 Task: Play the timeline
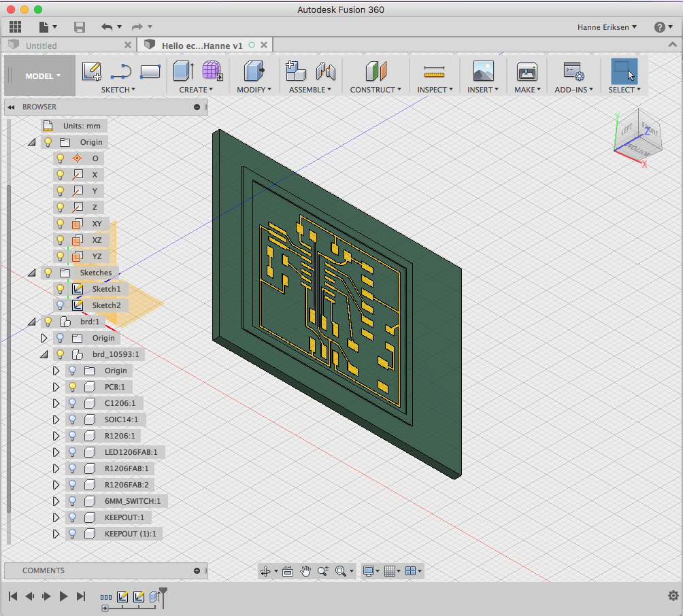(63, 596)
